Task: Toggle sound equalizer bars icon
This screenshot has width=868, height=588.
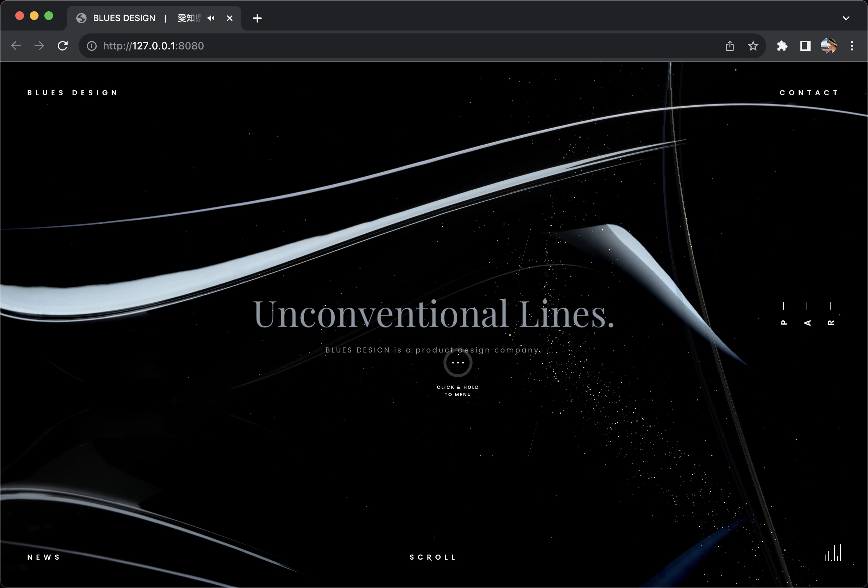Action: coord(833,553)
